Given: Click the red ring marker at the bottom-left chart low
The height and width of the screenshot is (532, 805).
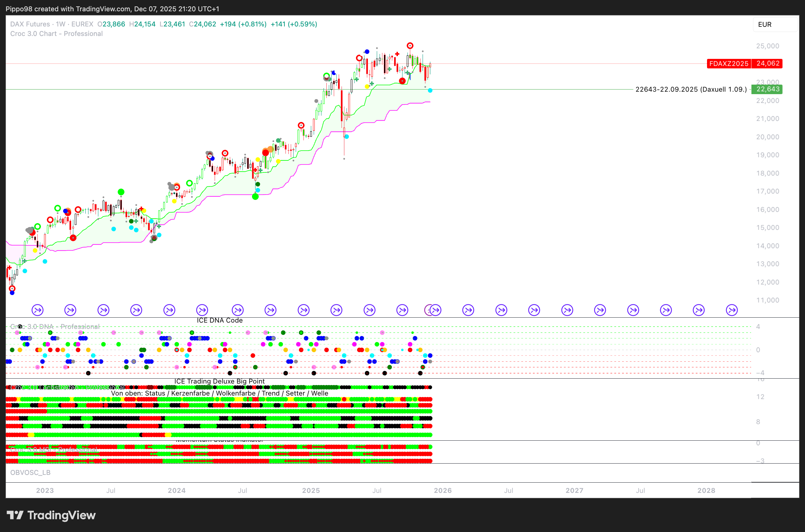Looking at the screenshot, I should pos(12,288).
